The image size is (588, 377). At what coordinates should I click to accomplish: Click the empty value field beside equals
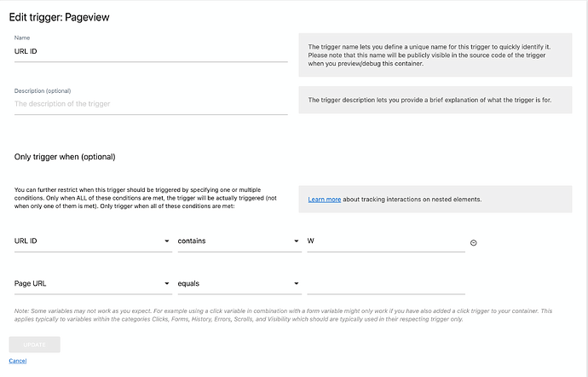(386, 283)
